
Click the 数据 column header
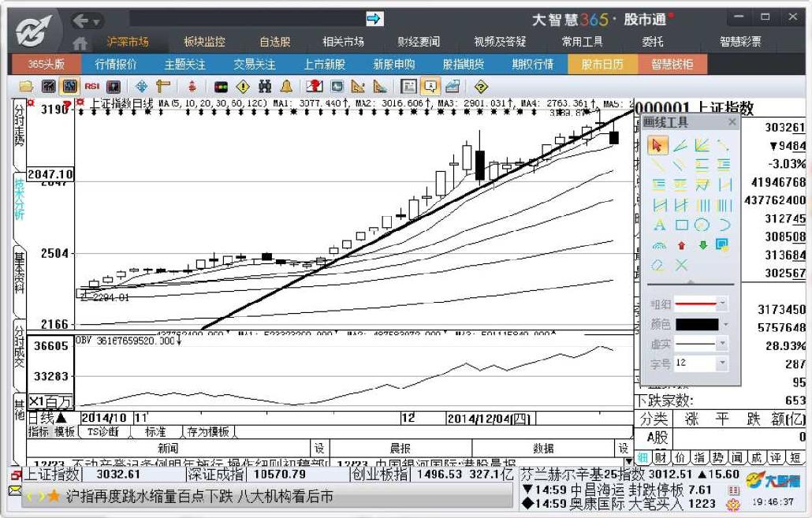click(543, 448)
